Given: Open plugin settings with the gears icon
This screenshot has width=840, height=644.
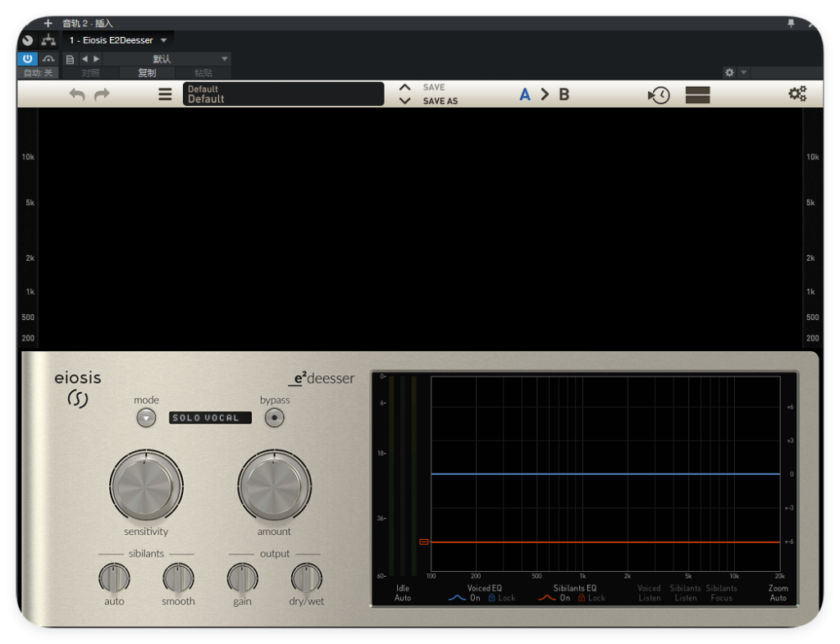Looking at the screenshot, I should tap(797, 94).
